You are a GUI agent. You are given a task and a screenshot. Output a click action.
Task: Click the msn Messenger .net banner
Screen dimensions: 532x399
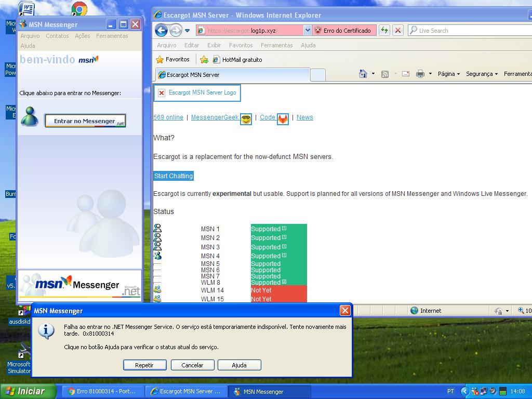click(79, 285)
